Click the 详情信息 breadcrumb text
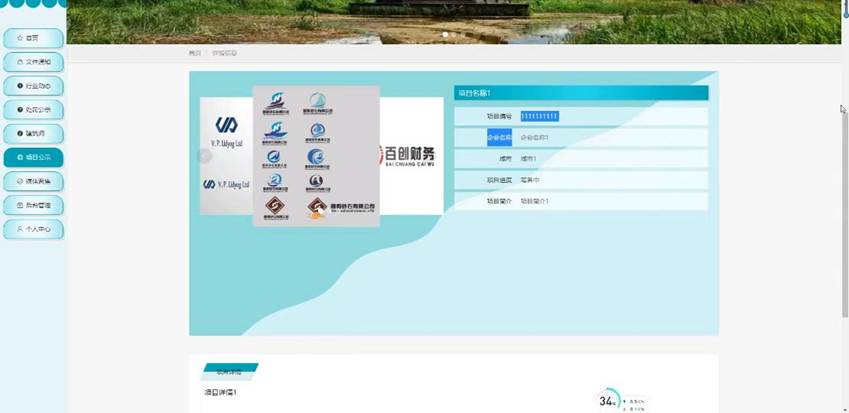The width and height of the screenshot is (849, 413). pyautogui.click(x=224, y=53)
